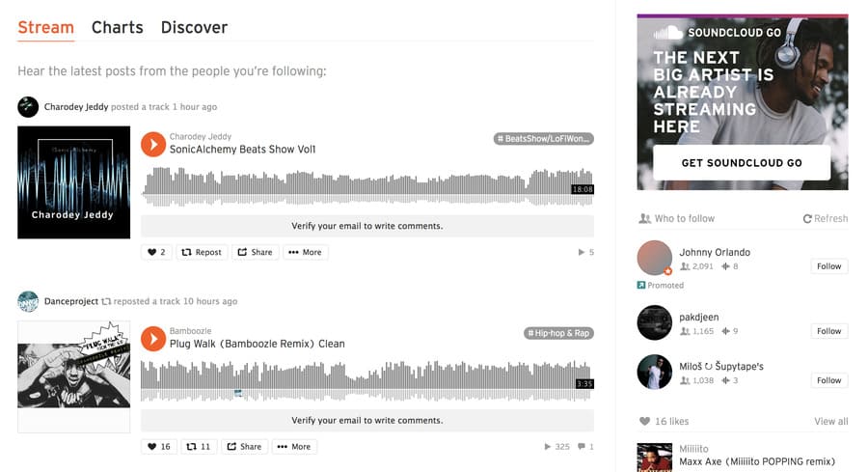
Task: Open More options for SonicAlchemy track
Action: (x=306, y=252)
